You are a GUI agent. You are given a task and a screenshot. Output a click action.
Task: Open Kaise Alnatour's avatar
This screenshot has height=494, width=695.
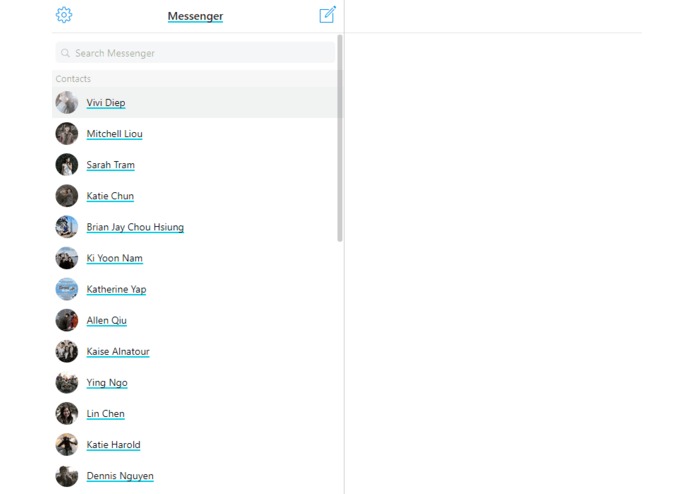point(66,351)
